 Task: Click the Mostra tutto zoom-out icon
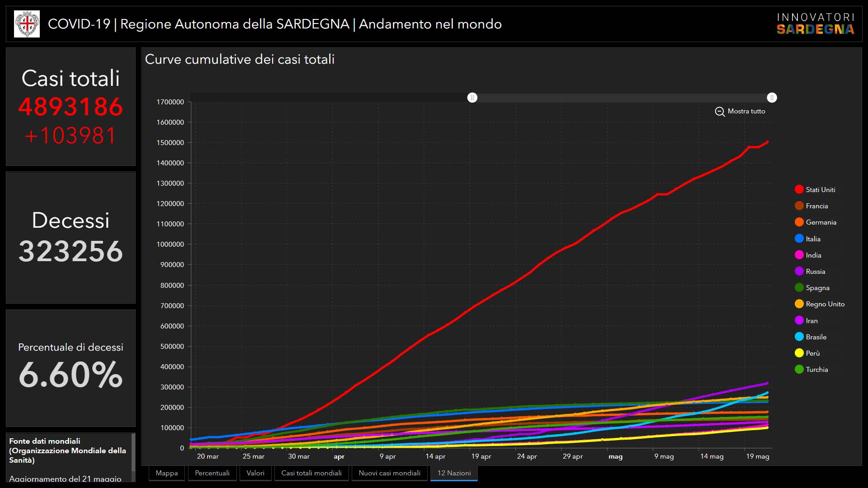[720, 112]
